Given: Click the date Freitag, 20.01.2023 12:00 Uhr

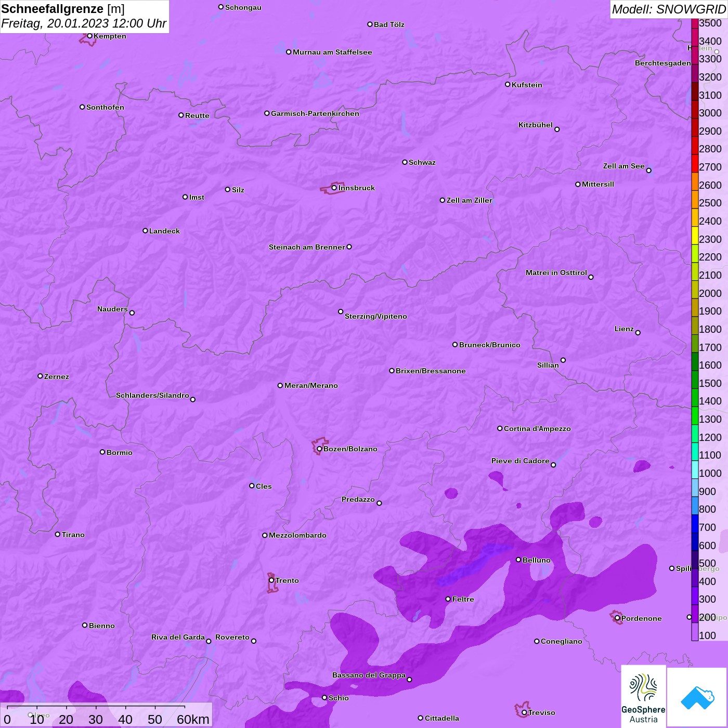Looking at the screenshot, I should [84, 23].
